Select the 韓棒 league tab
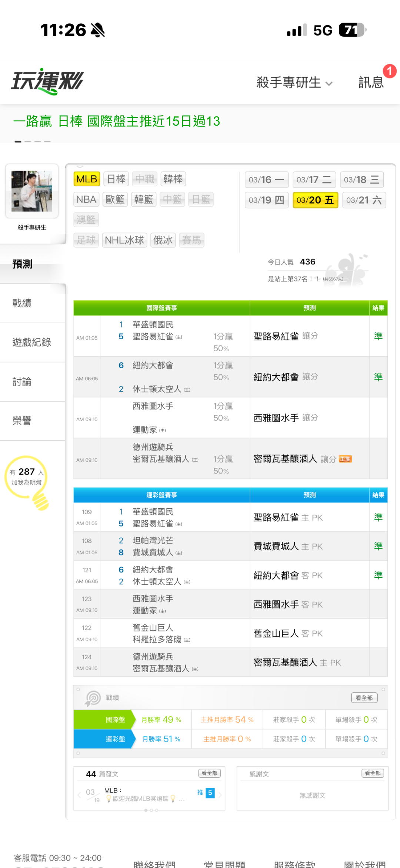400x868 pixels. point(173,179)
